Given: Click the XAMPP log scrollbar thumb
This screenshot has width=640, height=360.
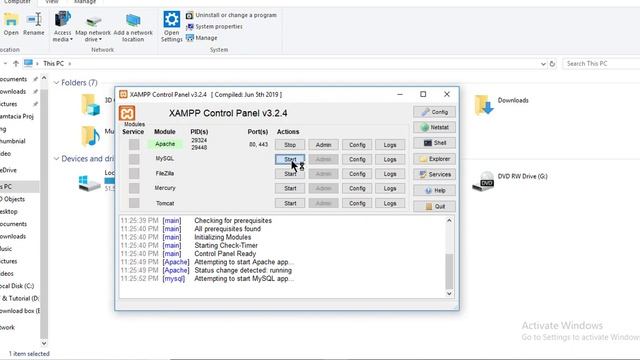Looking at the screenshot, I should coord(449,271).
